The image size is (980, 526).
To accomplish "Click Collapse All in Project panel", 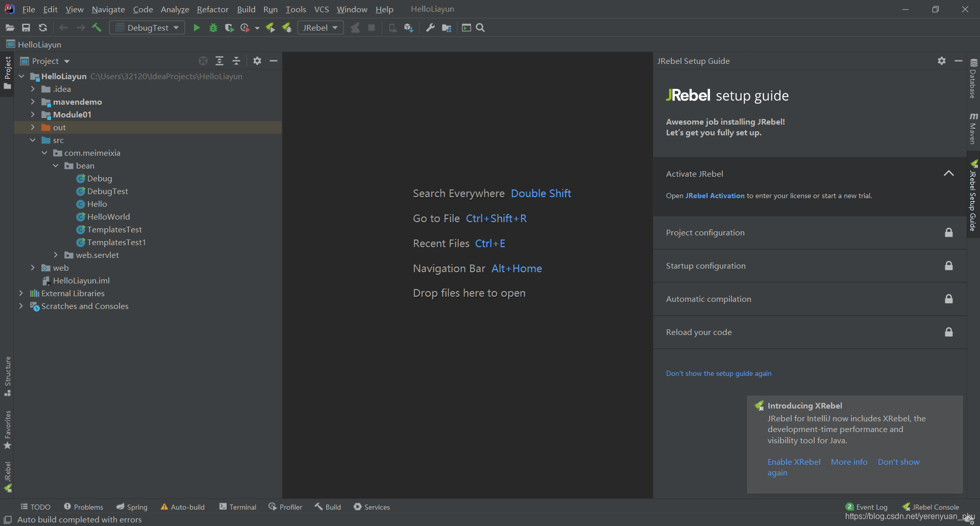I will tap(236, 61).
